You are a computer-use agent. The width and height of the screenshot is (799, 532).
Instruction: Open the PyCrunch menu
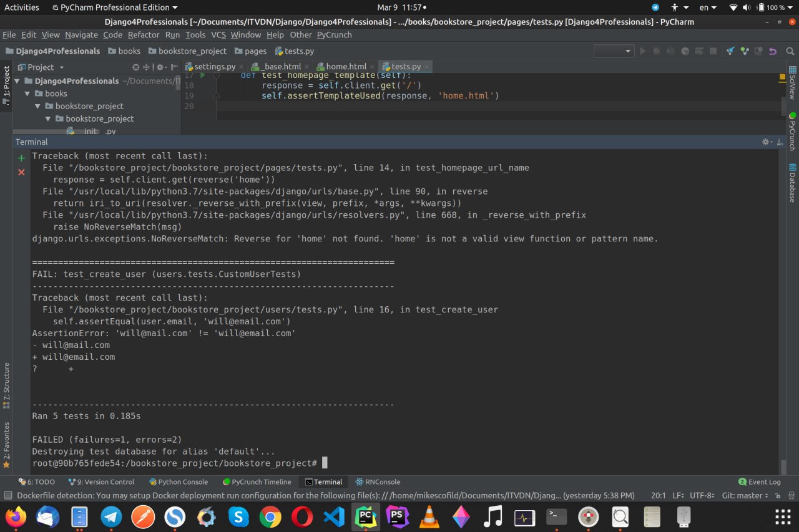334,35
